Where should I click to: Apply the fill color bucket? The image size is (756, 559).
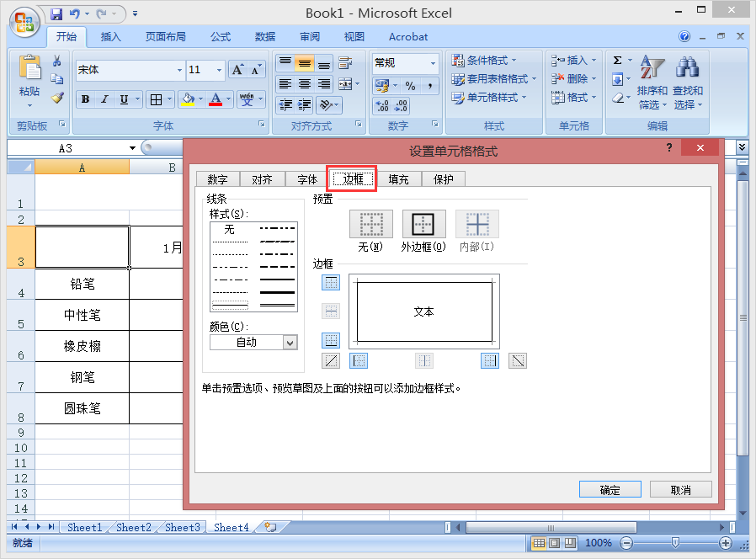click(188, 99)
